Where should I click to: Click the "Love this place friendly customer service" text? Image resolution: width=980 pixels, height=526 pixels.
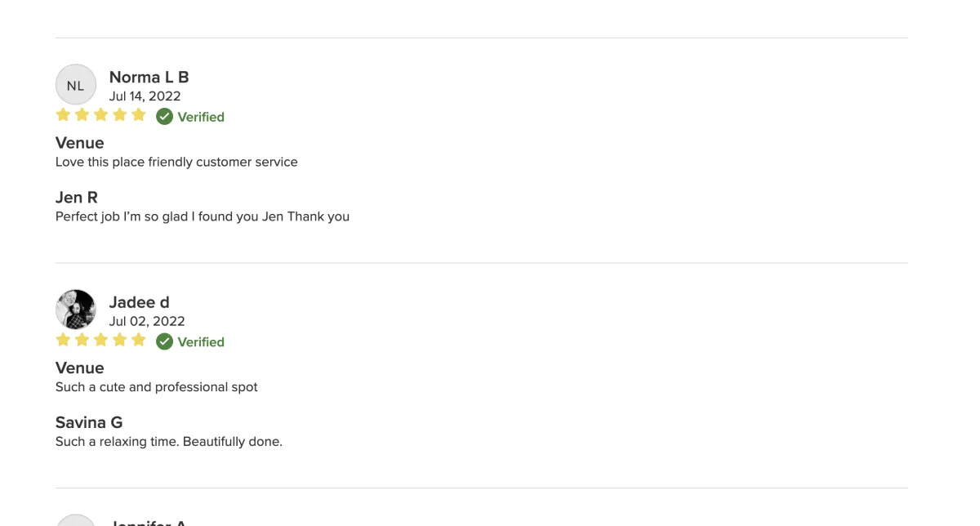tap(176, 162)
